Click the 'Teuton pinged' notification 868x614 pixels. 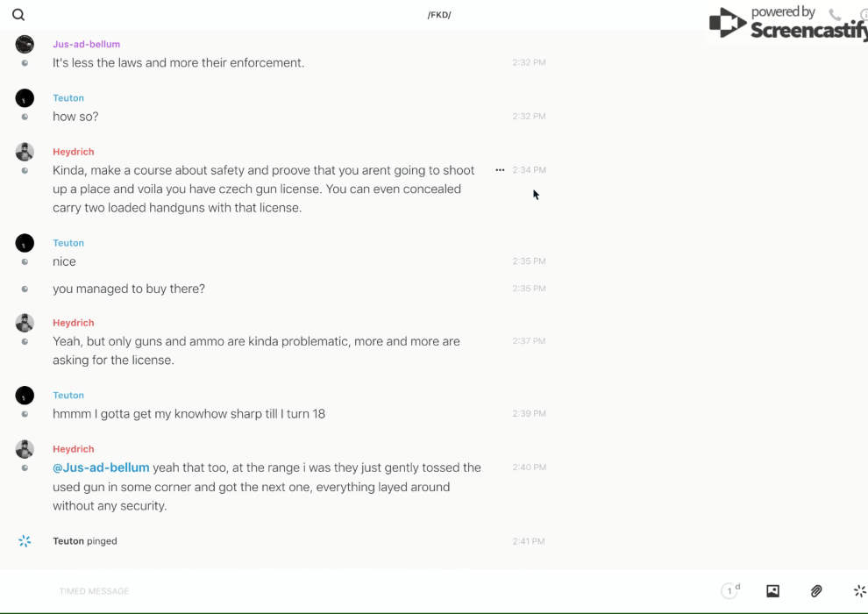85,541
